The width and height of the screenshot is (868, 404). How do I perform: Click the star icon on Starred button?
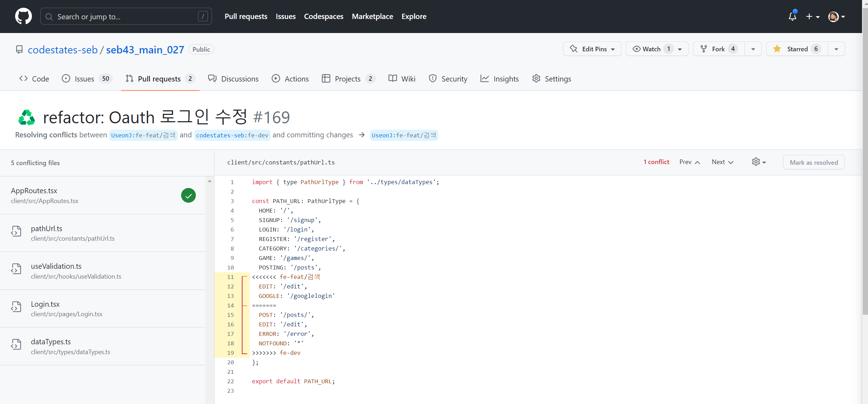click(x=777, y=49)
